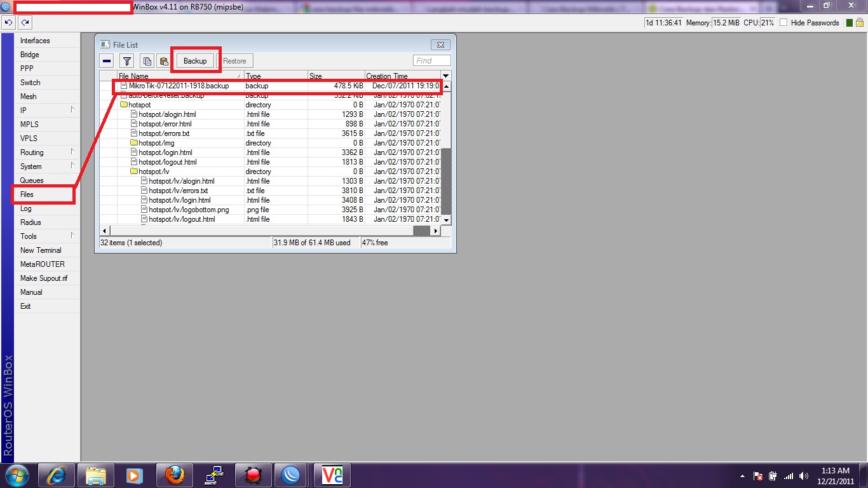The height and width of the screenshot is (488, 868).
Task: Click the Find search field
Action: pos(432,61)
